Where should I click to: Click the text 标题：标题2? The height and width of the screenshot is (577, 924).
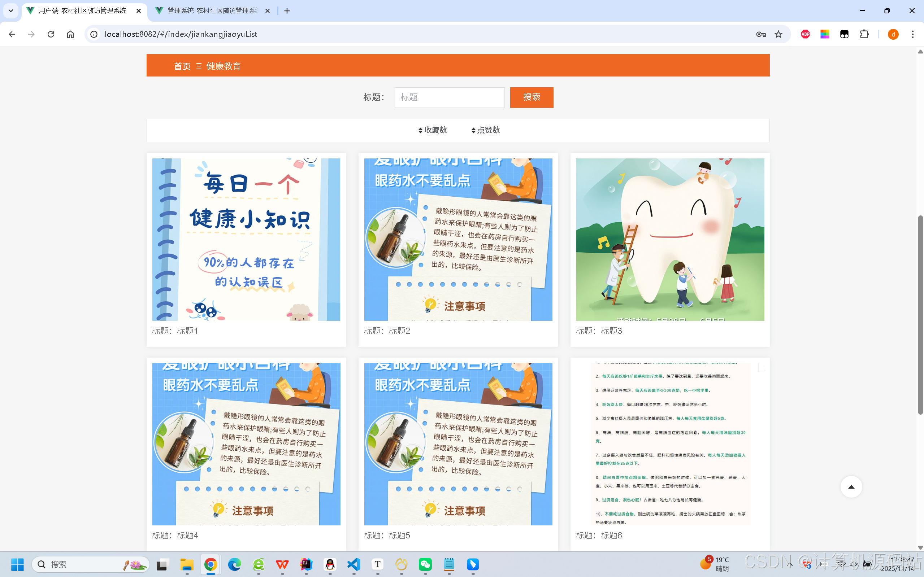pyautogui.click(x=387, y=331)
